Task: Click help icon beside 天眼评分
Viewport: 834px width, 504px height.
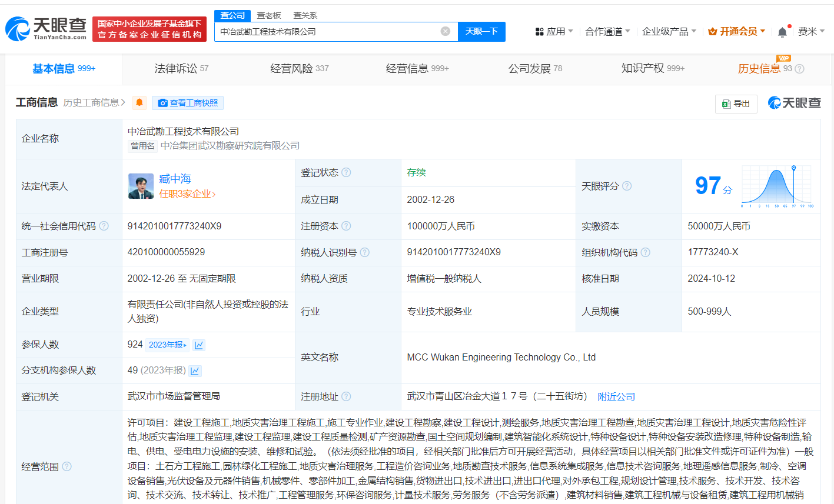Action: click(x=627, y=186)
